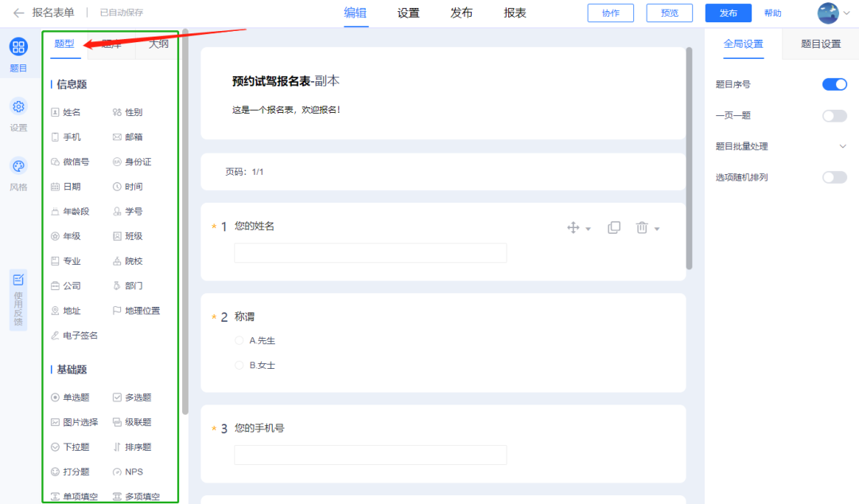The height and width of the screenshot is (504, 859).
Task: Add a 微信号 question type
Action: click(x=69, y=161)
